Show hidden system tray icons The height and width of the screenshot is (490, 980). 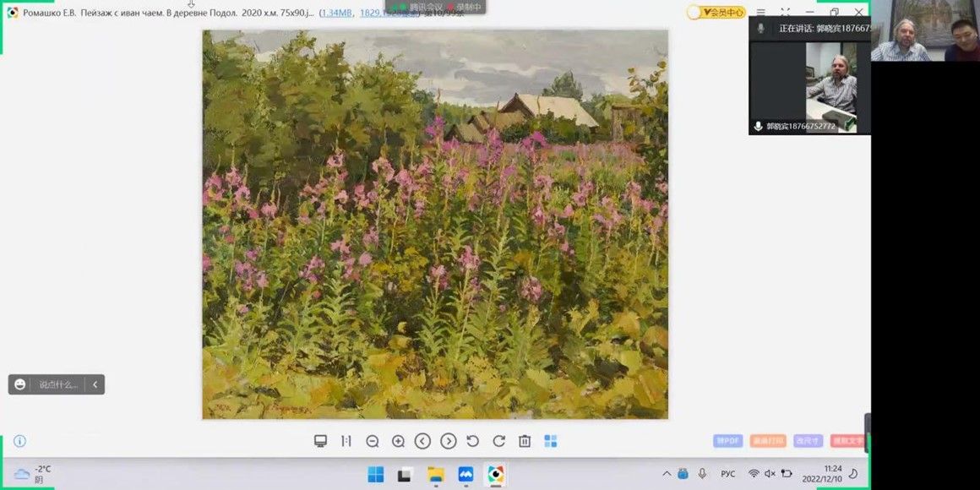667,474
